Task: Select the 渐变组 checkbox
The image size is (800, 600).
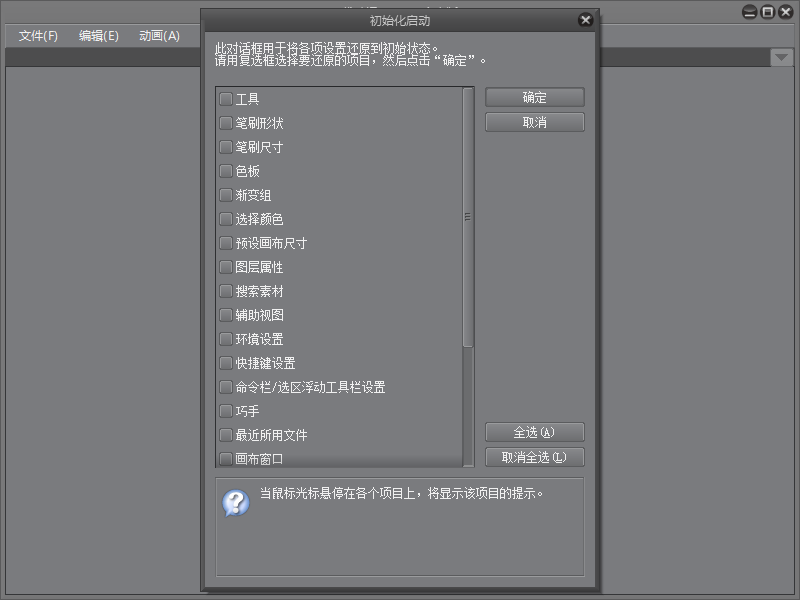Action: point(226,195)
